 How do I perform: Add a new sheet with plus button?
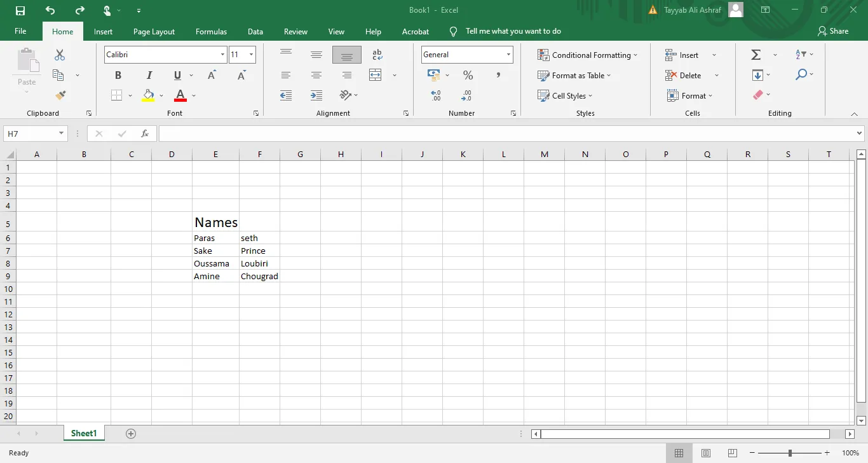(x=131, y=434)
